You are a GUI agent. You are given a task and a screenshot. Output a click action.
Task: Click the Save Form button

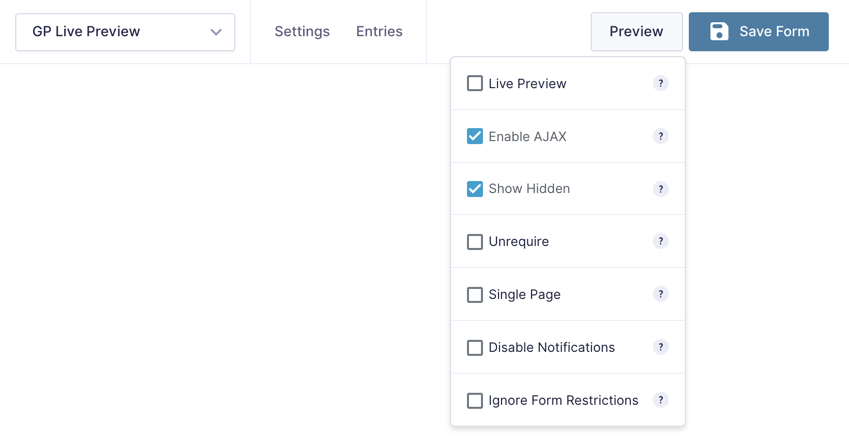click(x=759, y=31)
